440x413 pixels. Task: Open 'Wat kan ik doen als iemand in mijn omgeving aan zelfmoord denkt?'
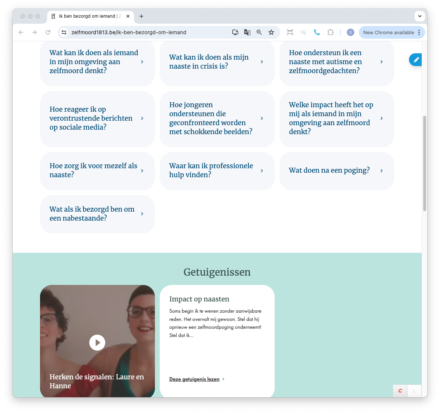tap(97, 62)
